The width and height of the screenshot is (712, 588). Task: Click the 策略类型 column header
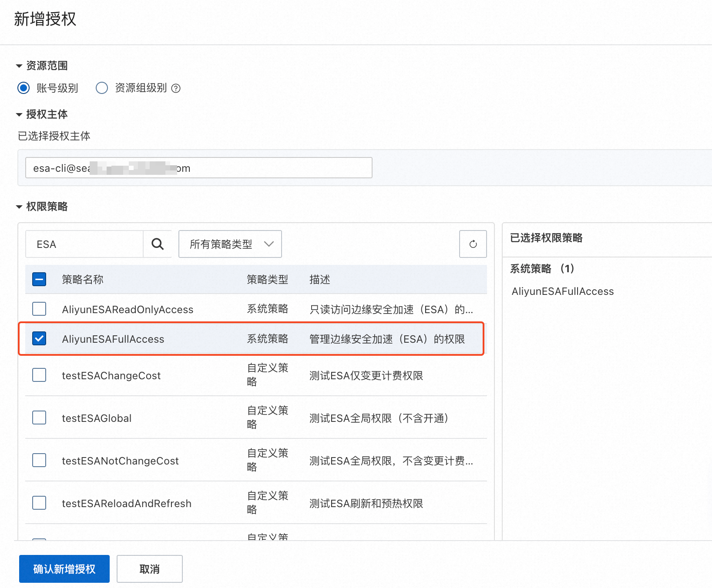(x=268, y=279)
